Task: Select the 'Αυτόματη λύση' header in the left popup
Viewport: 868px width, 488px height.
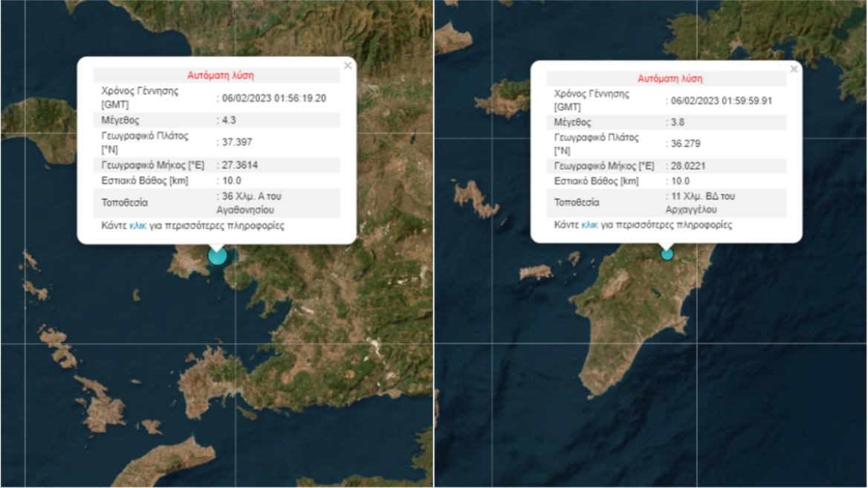Action: [220, 75]
